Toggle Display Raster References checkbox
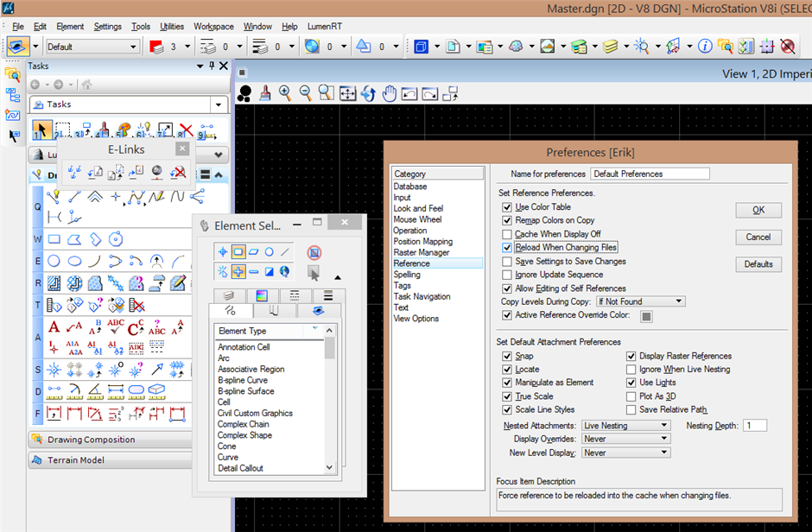 click(x=631, y=356)
